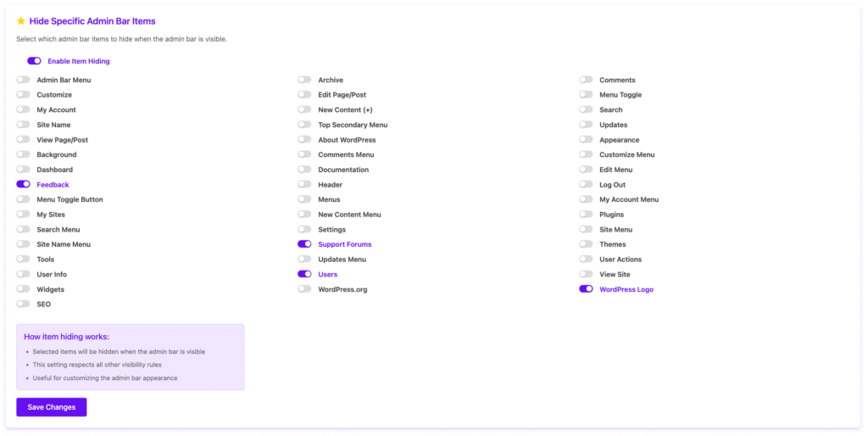Turn off the Enable Item Hiding switch
Image resolution: width=868 pixels, height=436 pixels.
[x=34, y=61]
